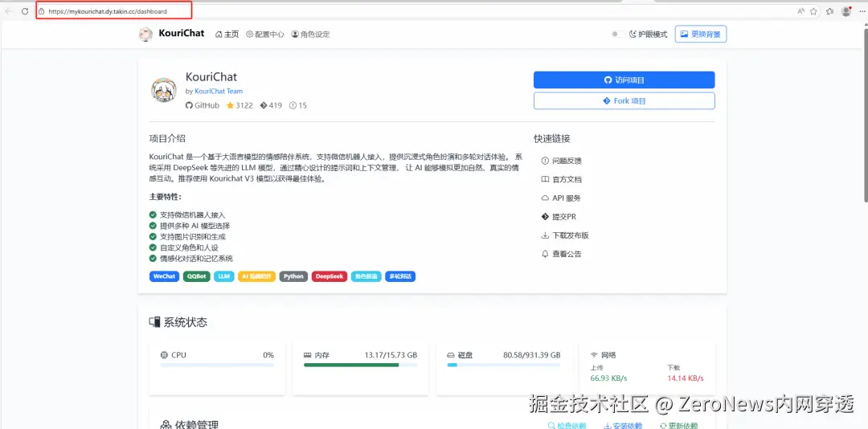Image resolution: width=868 pixels, height=429 pixels.
Task: Open the API 服务 quick link
Action: [561, 198]
